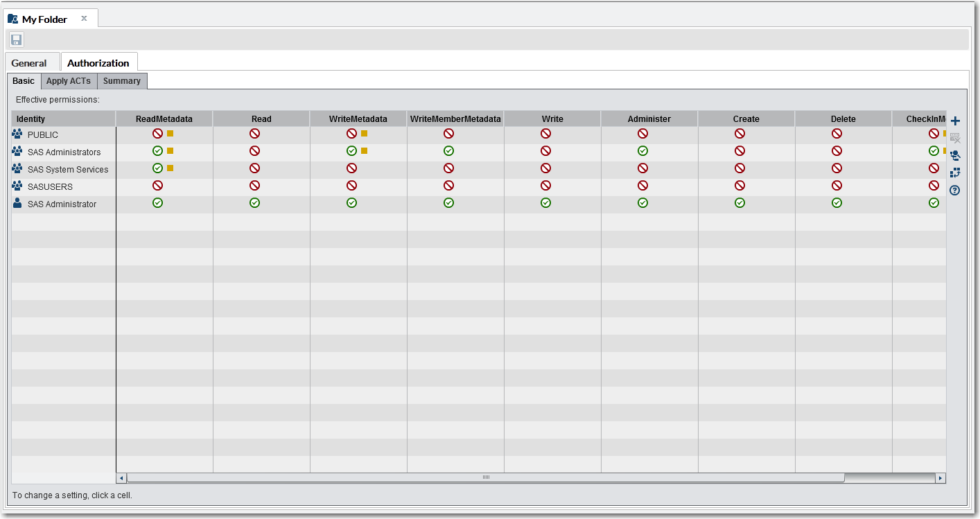The width and height of the screenshot is (980, 519).
Task: Click the squares-with-arrow icon below the search icon
Action: (955, 173)
